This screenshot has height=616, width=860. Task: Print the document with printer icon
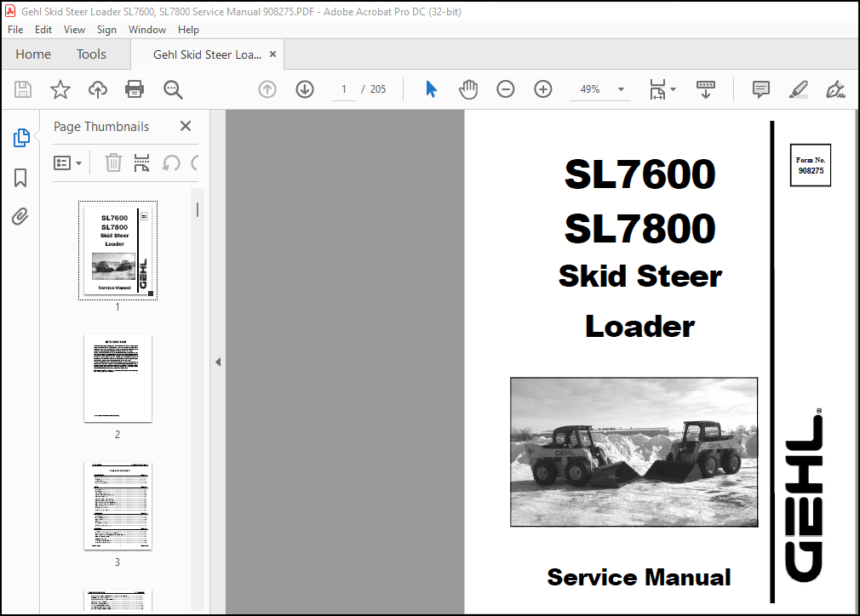tap(135, 89)
